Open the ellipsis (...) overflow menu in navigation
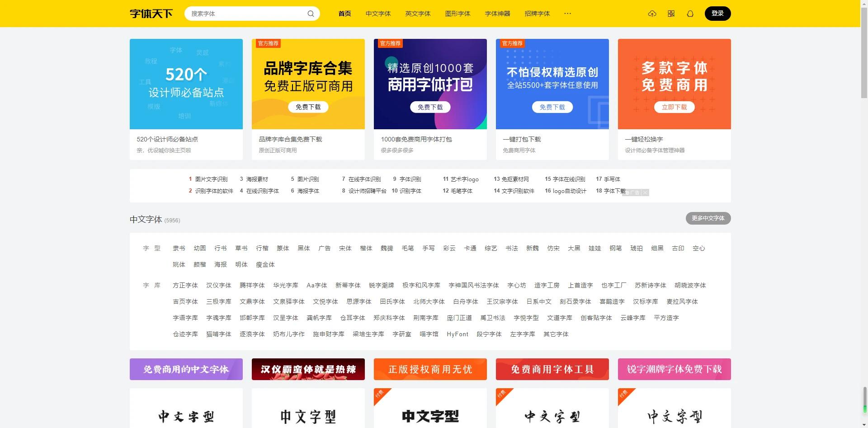Image resolution: width=868 pixels, height=428 pixels. pyautogui.click(x=567, y=14)
